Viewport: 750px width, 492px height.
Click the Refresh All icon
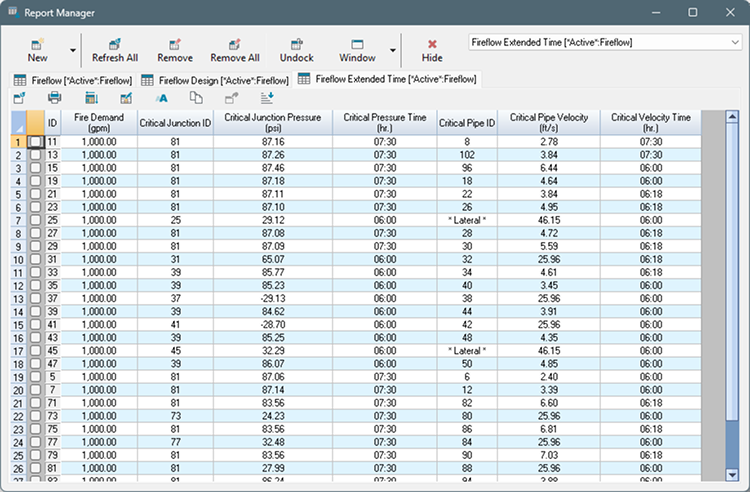[115, 44]
